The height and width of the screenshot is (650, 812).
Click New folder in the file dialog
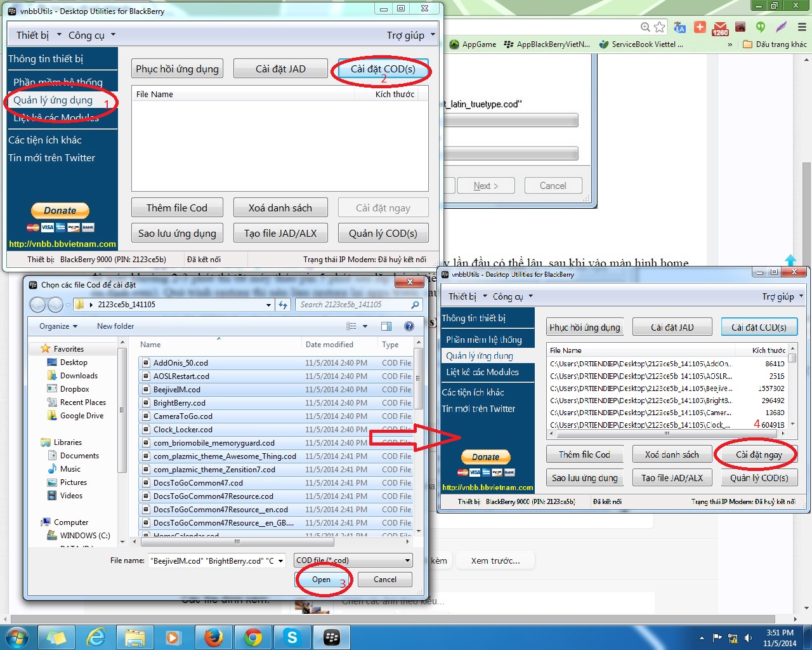[115, 326]
